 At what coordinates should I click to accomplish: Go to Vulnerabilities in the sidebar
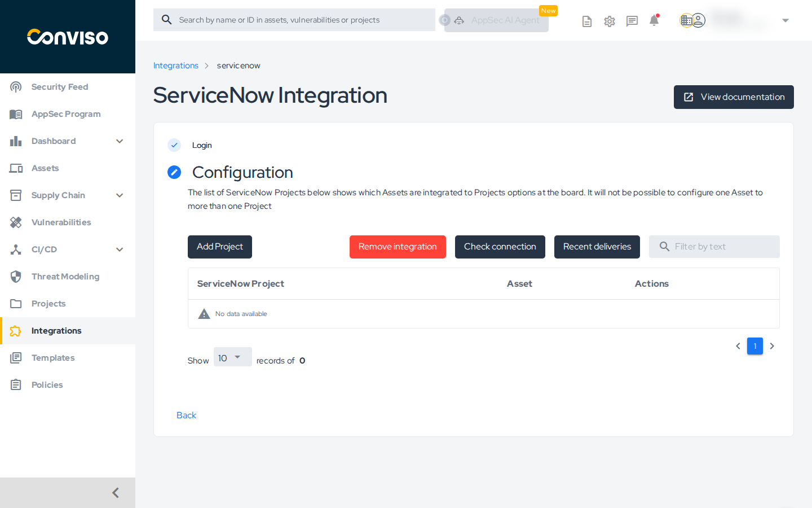click(61, 222)
